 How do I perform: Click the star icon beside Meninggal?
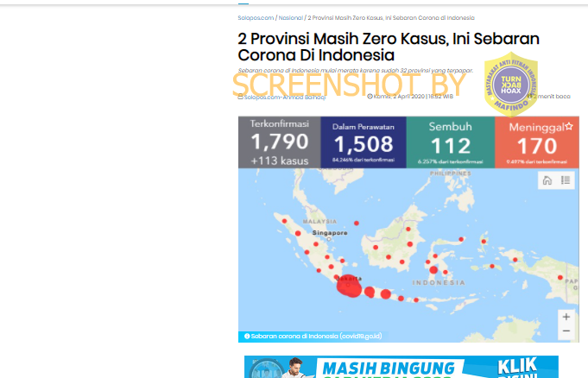(569, 126)
